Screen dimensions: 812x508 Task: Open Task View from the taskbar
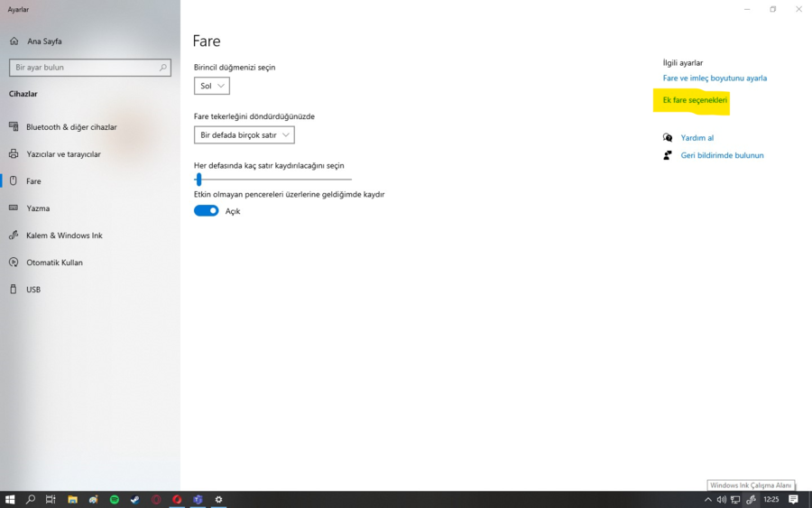[51, 500]
